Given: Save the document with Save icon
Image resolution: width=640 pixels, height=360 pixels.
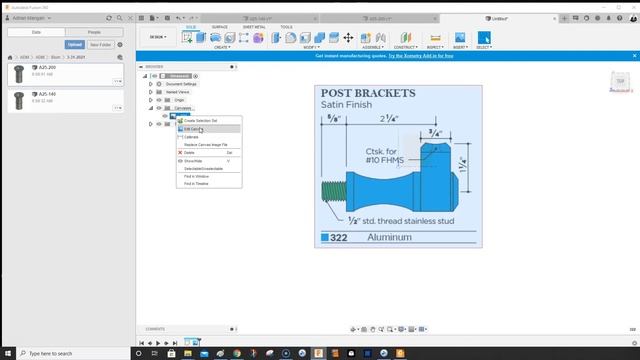Looking at the screenshot, I should 167,18.
